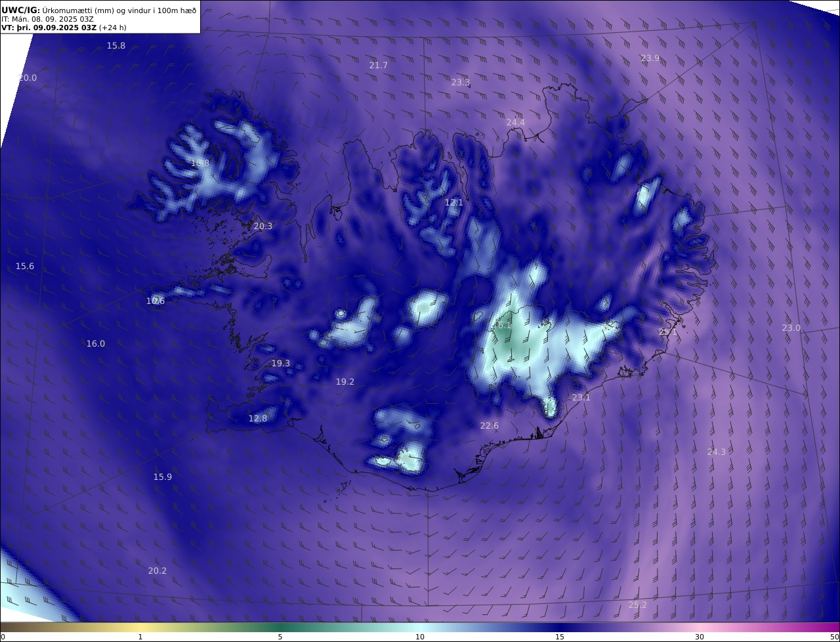Click the colour scale label 1
The width and height of the screenshot is (840, 642).
[140, 637]
